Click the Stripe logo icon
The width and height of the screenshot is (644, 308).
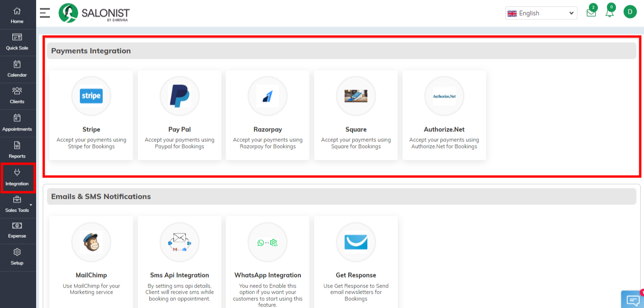coord(91,96)
